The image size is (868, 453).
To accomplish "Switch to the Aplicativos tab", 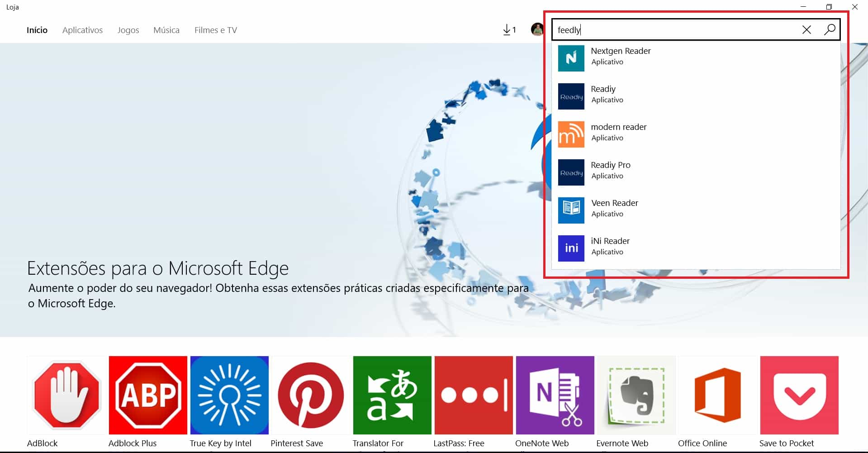I will [x=82, y=30].
